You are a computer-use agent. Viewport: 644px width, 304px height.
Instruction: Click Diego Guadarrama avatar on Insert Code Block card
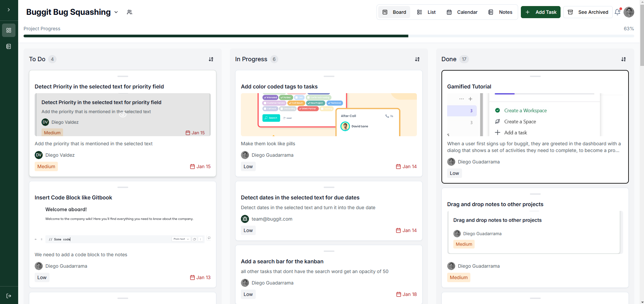(x=39, y=266)
